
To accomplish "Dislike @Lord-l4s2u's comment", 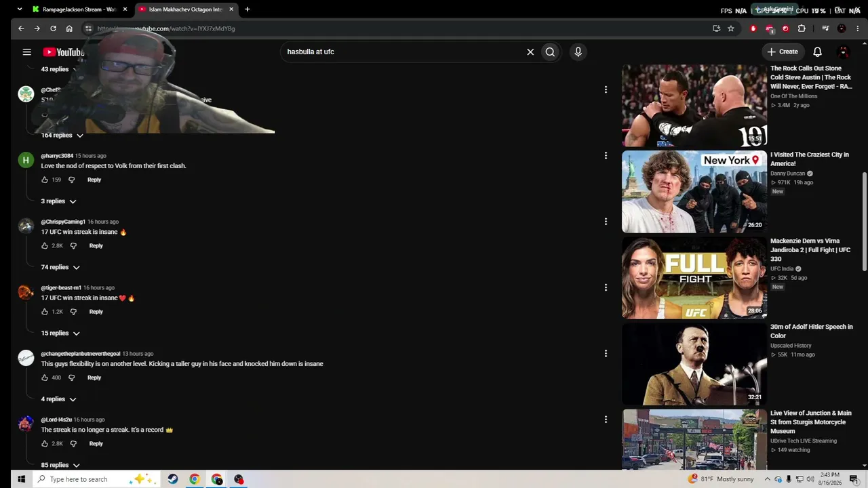I will coord(73,443).
